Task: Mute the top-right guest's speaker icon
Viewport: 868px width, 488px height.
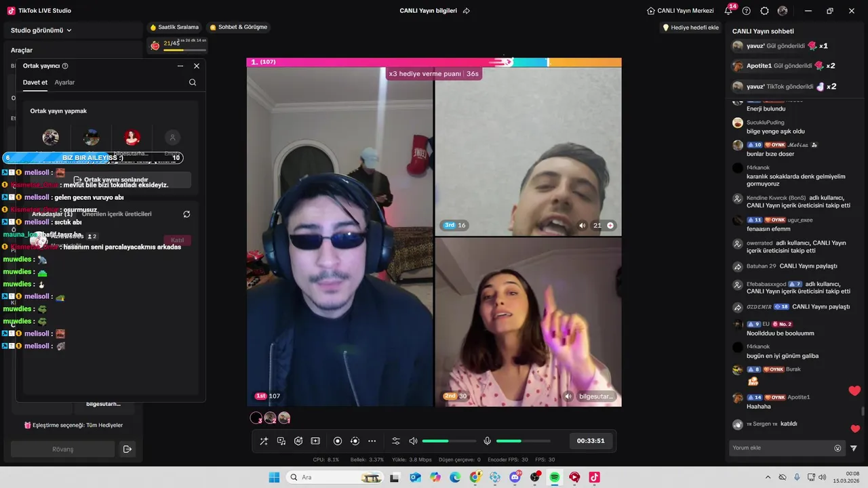Action: (x=582, y=225)
